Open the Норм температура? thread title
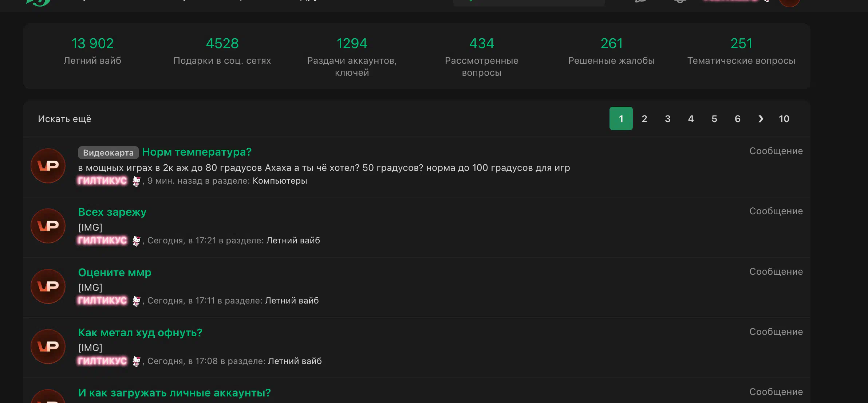Image resolution: width=868 pixels, height=403 pixels. (197, 152)
